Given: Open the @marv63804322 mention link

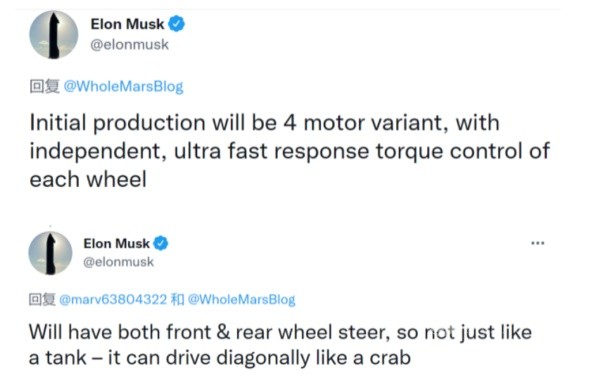Looking at the screenshot, I should (x=113, y=299).
